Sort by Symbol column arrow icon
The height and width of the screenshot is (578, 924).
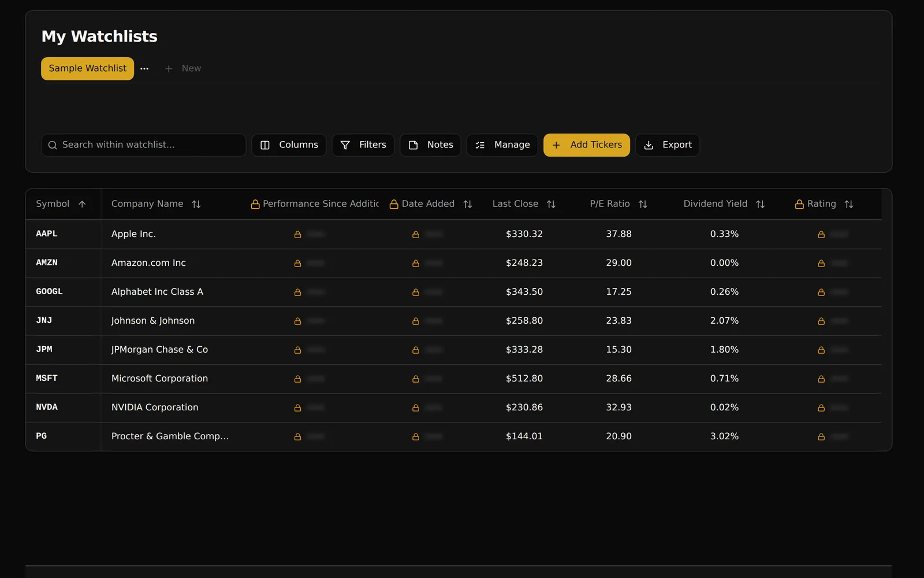(82, 204)
